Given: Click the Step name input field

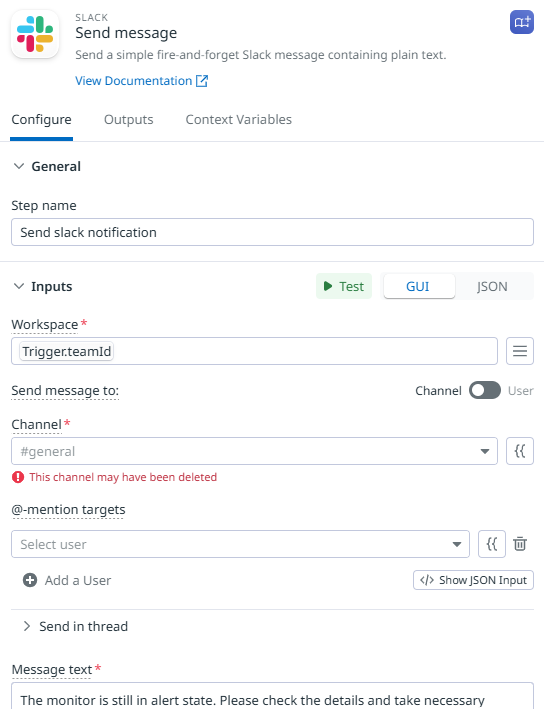Looking at the screenshot, I should pyautogui.click(x=272, y=232).
